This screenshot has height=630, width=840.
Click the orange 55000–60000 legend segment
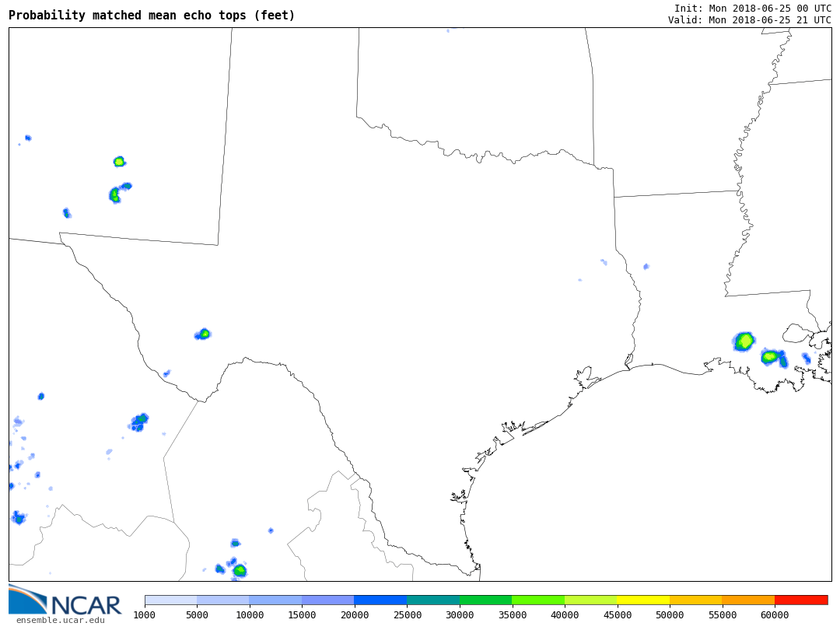pos(748,600)
